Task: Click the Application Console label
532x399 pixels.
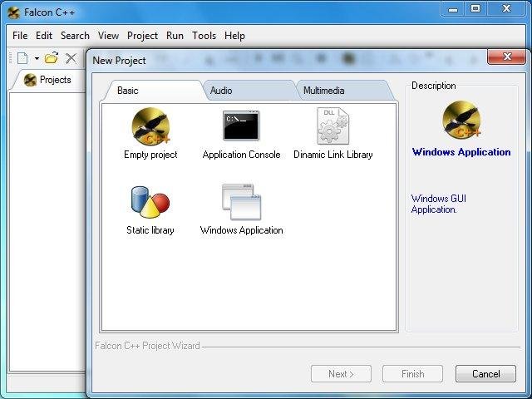Action: coord(241,155)
